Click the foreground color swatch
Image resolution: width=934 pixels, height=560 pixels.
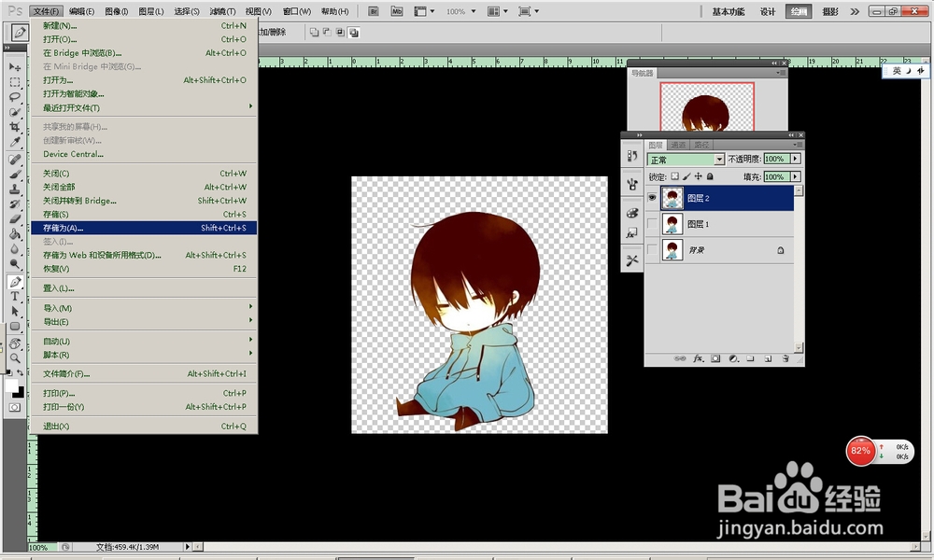[x=11, y=385]
